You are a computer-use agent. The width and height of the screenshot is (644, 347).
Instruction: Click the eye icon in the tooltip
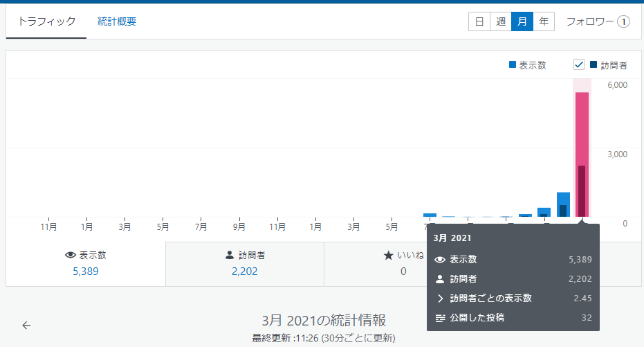click(439, 260)
